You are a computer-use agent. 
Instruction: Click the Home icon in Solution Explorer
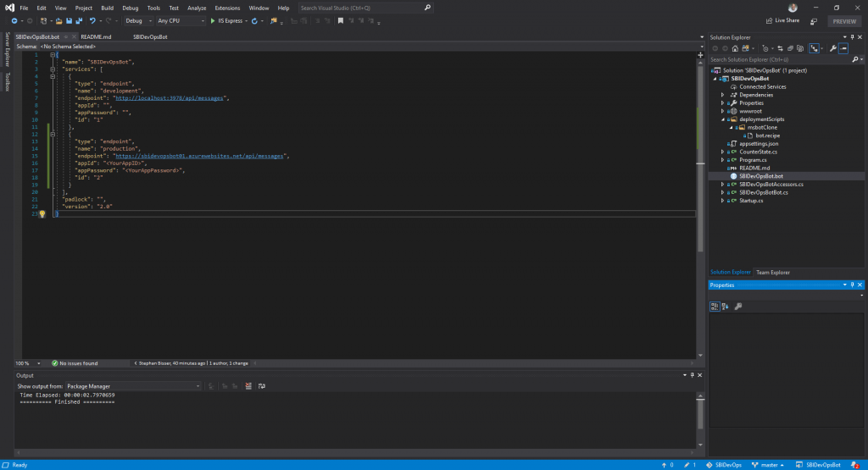point(735,48)
